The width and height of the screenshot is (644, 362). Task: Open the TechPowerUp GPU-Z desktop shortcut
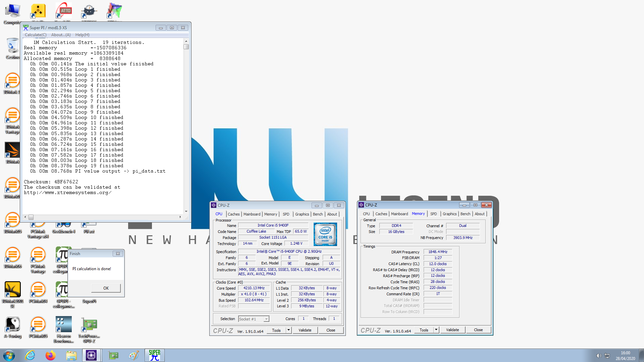tap(89, 329)
